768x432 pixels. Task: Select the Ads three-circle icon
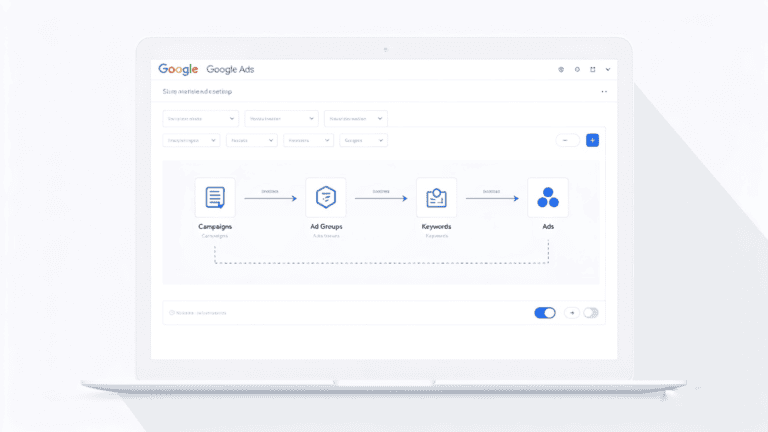point(548,197)
